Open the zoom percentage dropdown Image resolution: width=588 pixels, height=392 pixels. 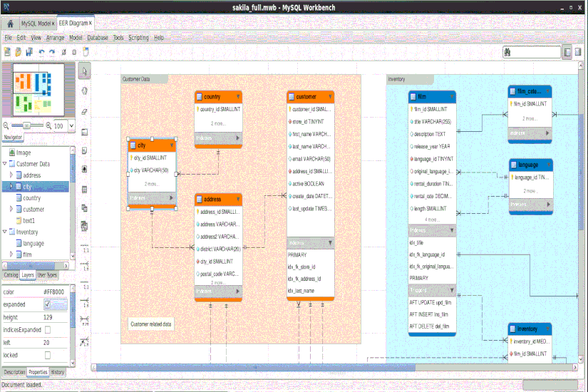coord(71,125)
